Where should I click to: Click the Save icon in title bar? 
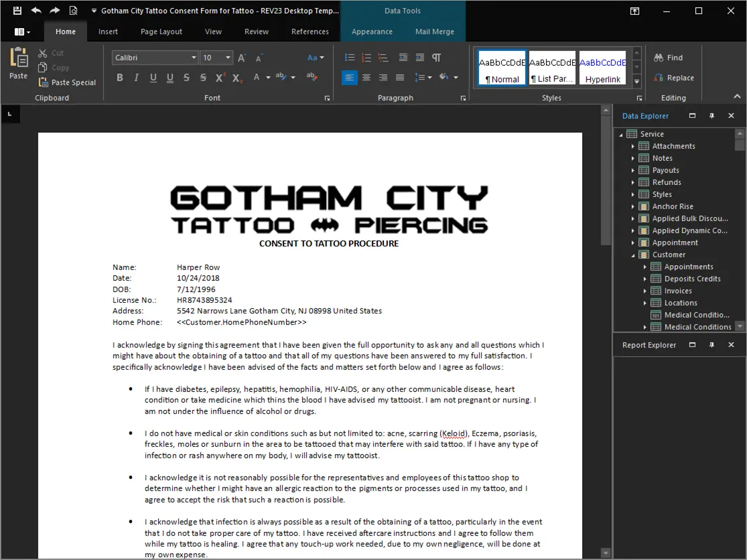pos(17,11)
